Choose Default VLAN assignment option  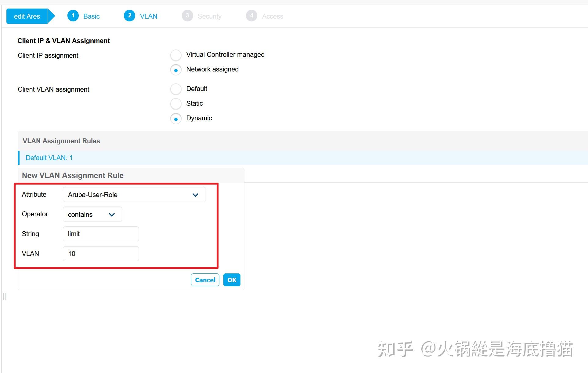[176, 89]
